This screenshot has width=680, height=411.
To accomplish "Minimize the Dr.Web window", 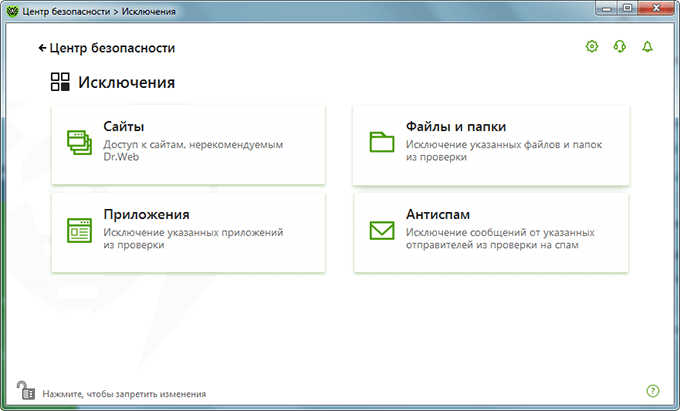I will point(607,9).
